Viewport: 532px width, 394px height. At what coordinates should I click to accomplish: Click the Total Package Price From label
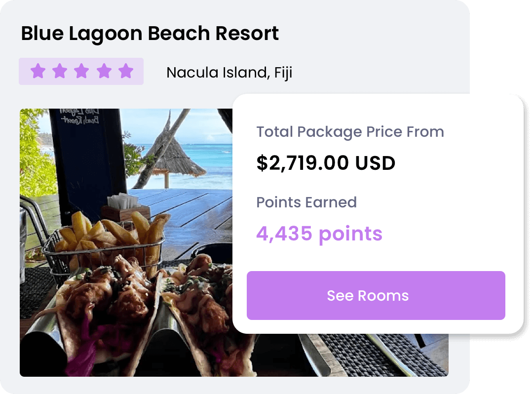tap(350, 132)
